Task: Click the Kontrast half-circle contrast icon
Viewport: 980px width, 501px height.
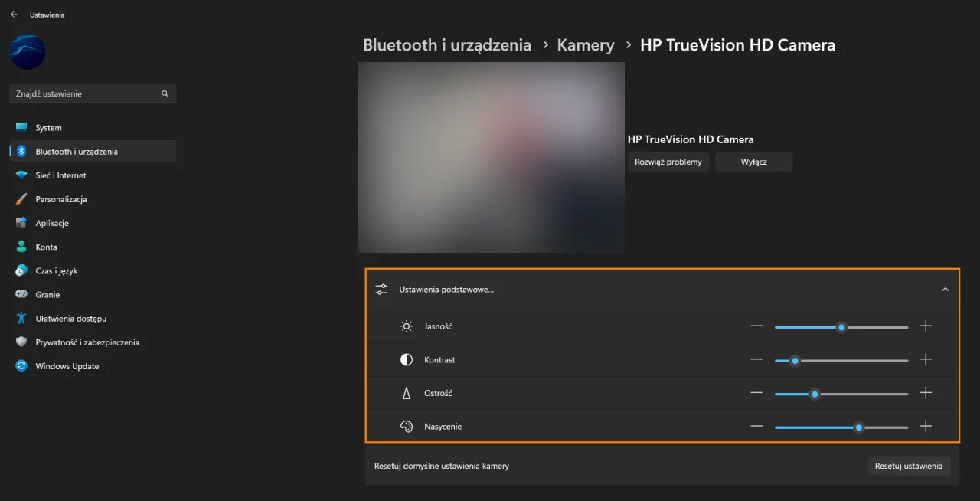Action: (406, 359)
